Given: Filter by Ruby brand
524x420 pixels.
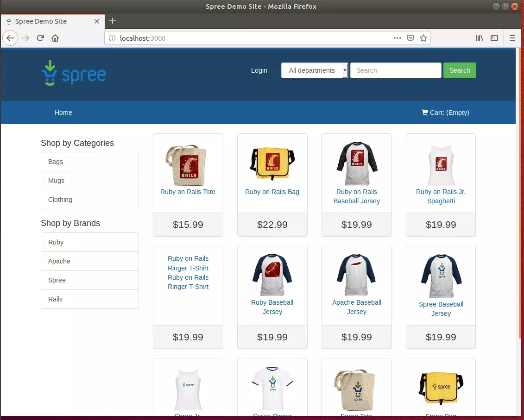Looking at the screenshot, I should (89, 242).
